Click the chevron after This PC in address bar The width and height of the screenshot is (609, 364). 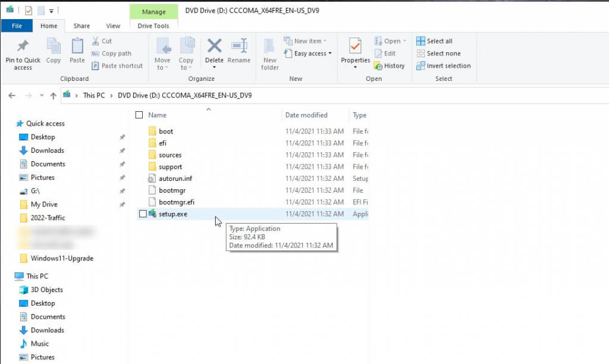(111, 96)
